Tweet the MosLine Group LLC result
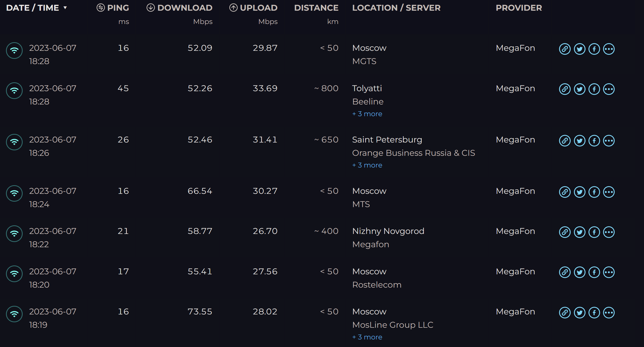Viewport: 644px width, 347px height. (579, 313)
